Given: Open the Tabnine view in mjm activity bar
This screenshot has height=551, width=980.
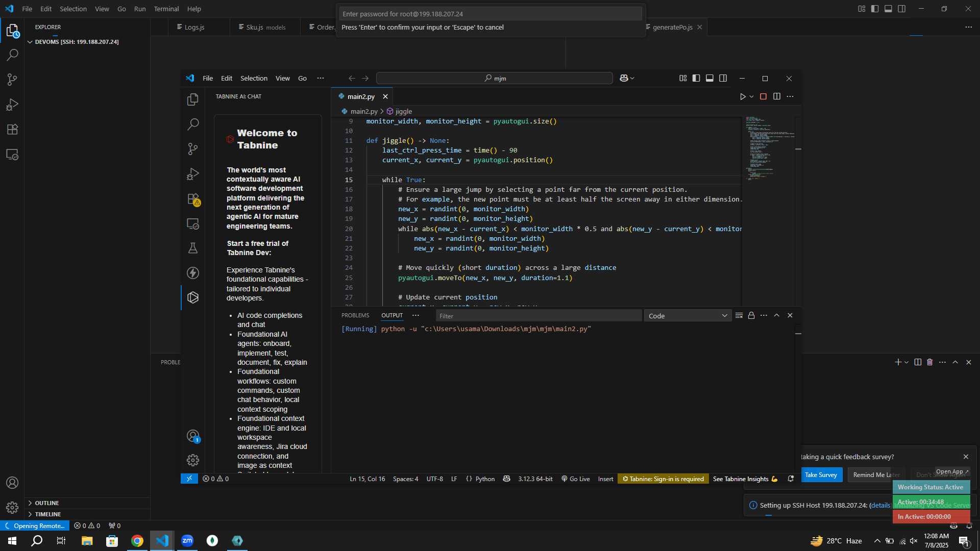Looking at the screenshot, I should coord(193,297).
